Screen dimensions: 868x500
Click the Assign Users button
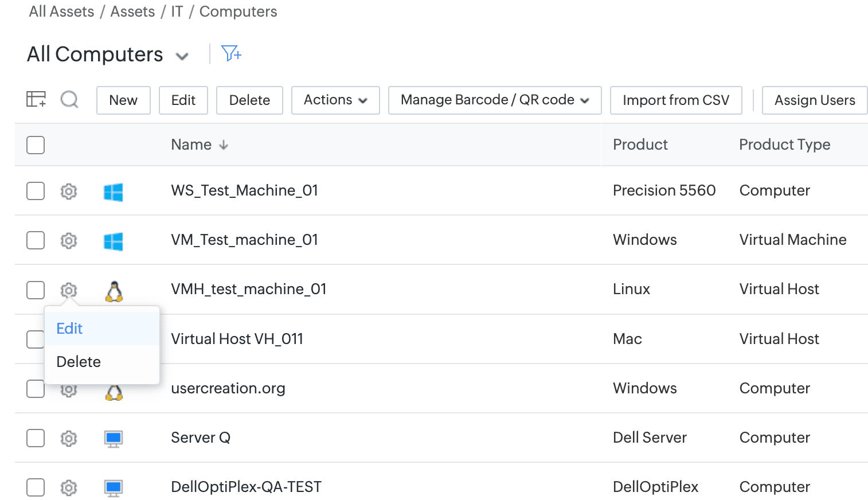pyautogui.click(x=814, y=100)
